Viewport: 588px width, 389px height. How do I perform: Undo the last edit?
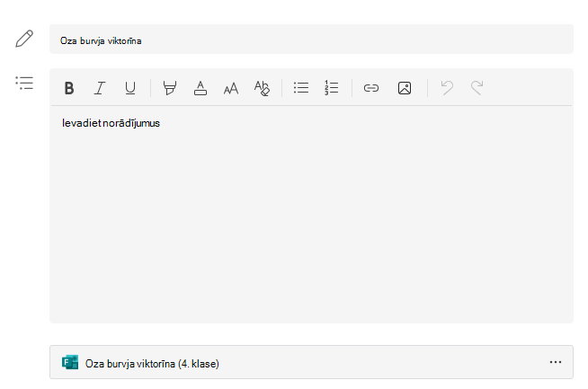click(x=447, y=88)
